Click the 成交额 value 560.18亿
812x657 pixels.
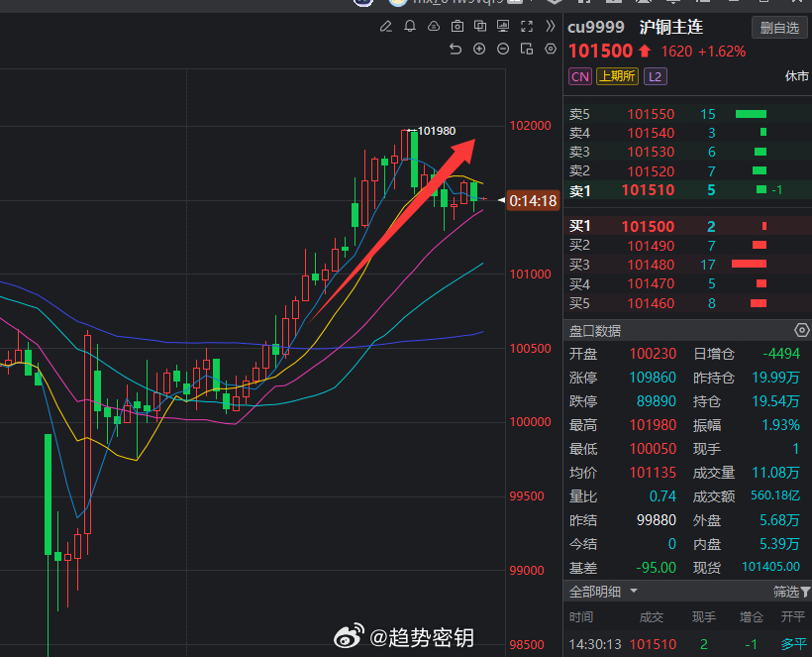point(775,495)
